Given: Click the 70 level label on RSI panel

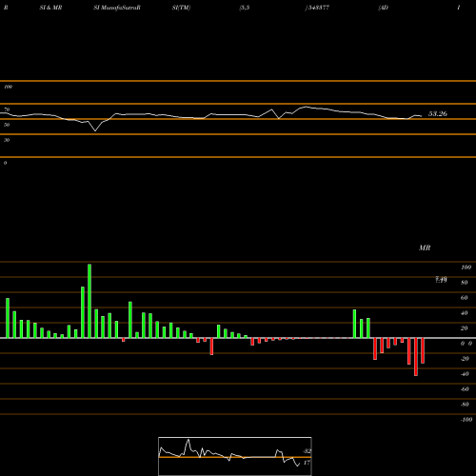Looking at the screenshot, I should click(x=7, y=109).
